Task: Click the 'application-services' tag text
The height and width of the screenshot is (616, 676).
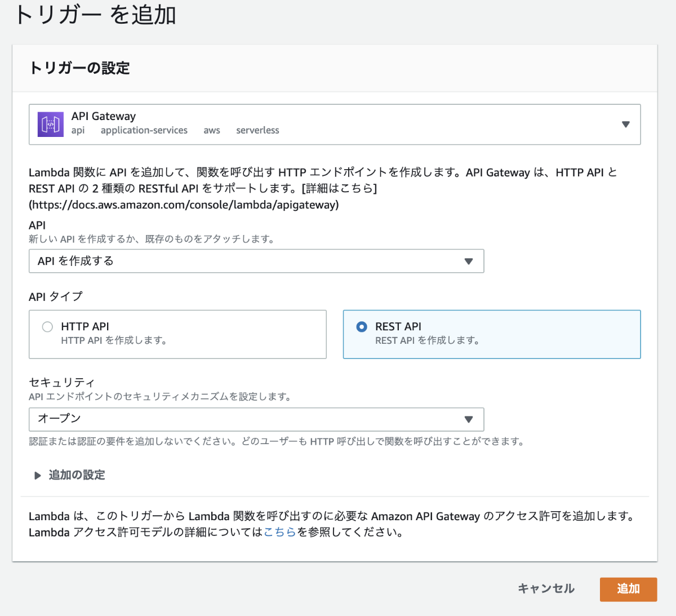Action: coord(144,130)
